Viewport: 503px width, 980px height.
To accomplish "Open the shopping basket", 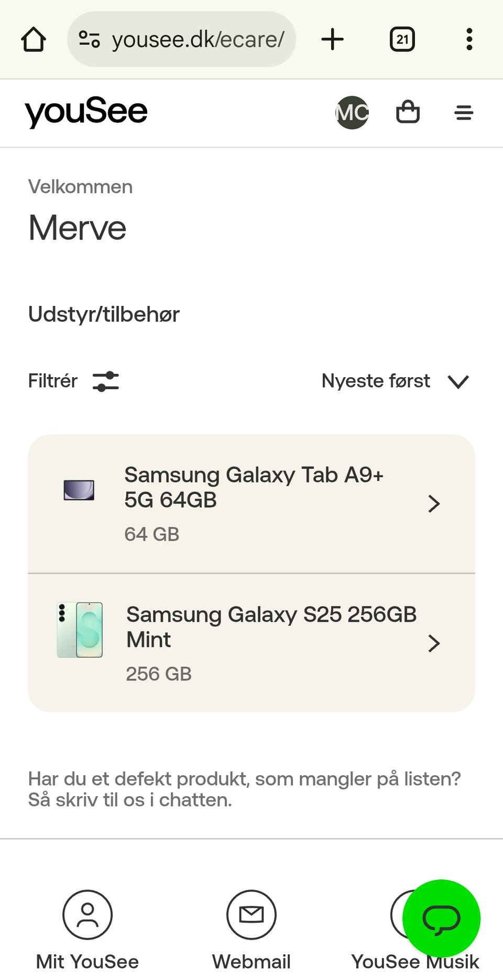I will coord(408,112).
